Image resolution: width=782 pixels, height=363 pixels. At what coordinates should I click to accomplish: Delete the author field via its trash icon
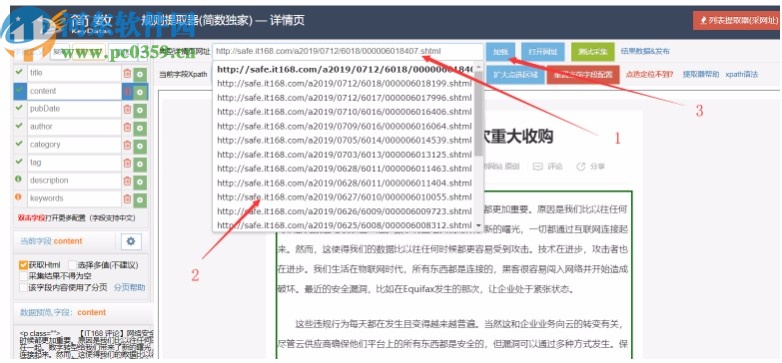click(127, 127)
